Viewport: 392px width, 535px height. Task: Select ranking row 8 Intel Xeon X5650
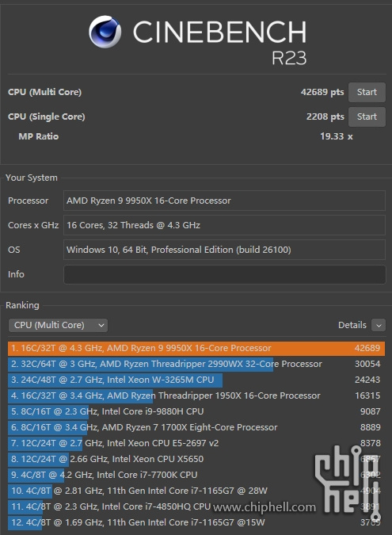tap(196, 459)
